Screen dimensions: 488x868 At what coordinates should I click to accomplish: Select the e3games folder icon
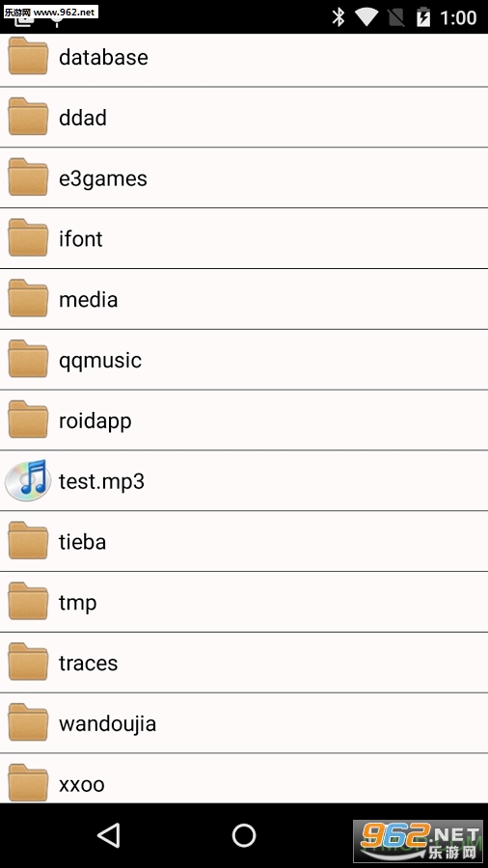coord(28,176)
